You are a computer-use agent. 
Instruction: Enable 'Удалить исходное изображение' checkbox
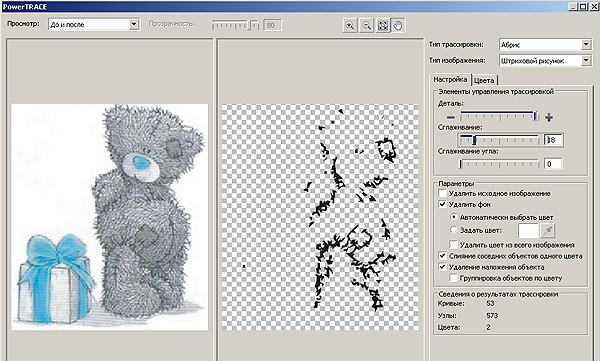[x=442, y=193]
